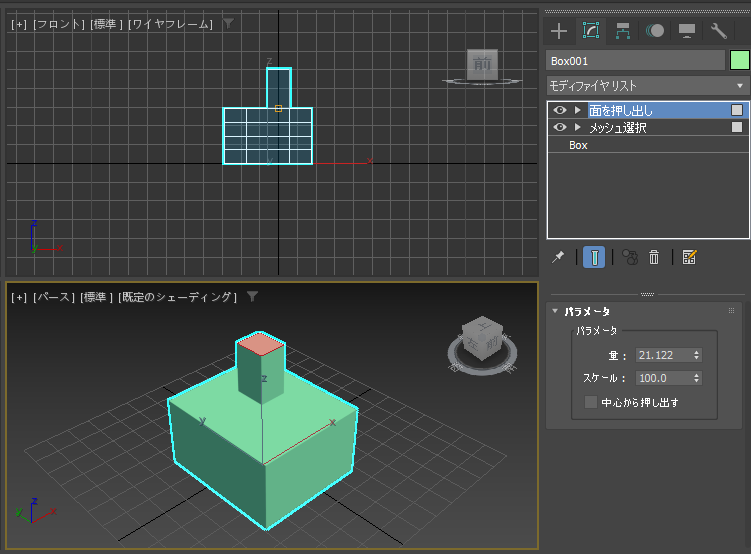The image size is (751, 554).
Task: Toggle the eye icon for メッシュ選択
Action: (x=560, y=128)
